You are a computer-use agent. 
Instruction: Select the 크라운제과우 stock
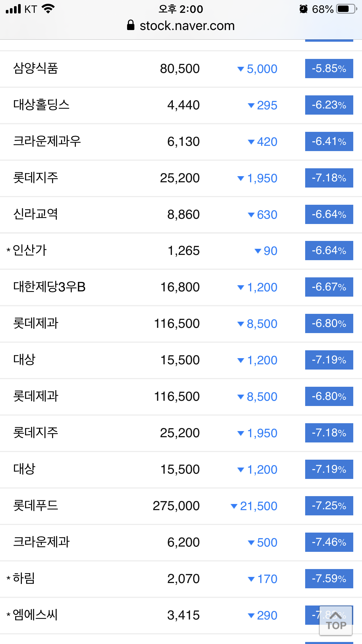pos(47,141)
